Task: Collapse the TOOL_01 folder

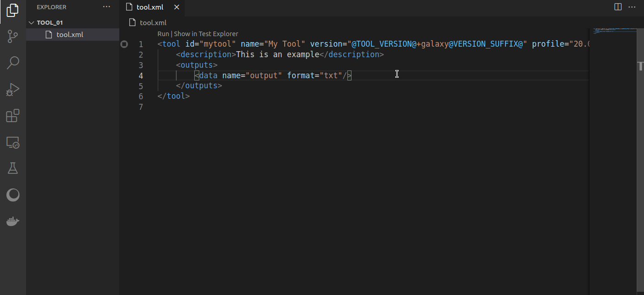Action: 32,22
